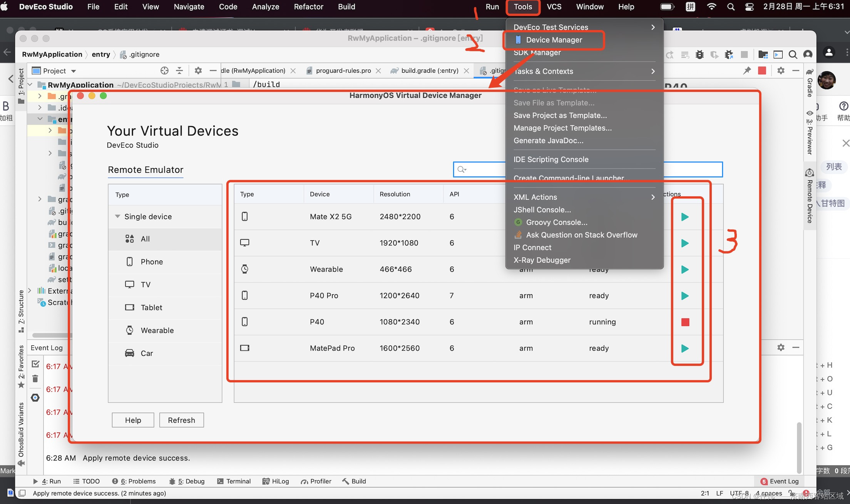Expand XML Actions submenu
This screenshot has height=504, width=850.
(584, 197)
